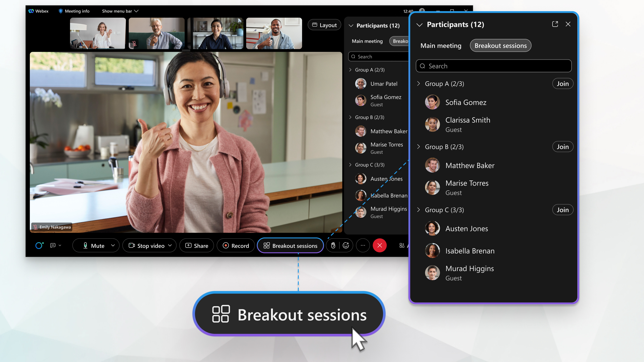The image size is (644, 362).
Task: Switch to Main meeting tab
Action: pos(441,45)
